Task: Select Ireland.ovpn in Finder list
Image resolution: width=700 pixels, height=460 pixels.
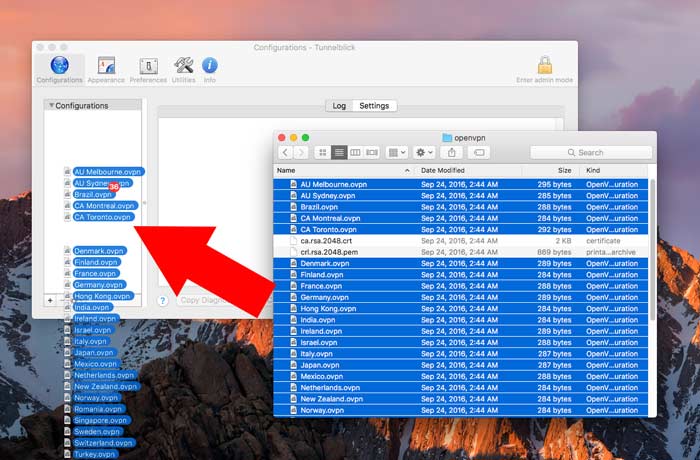Action: (461, 331)
